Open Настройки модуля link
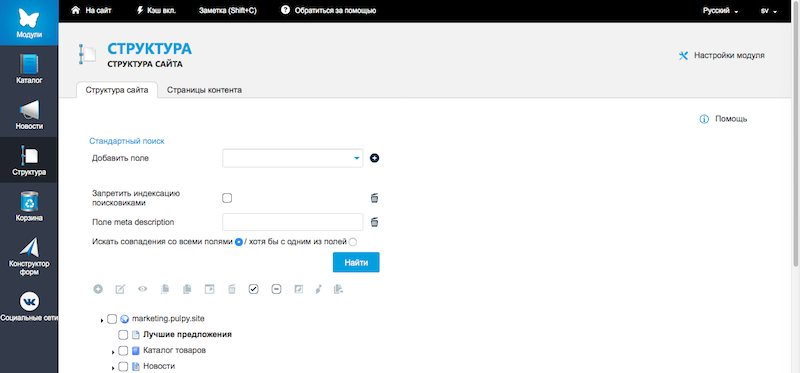This screenshot has height=373, width=800. (721, 56)
